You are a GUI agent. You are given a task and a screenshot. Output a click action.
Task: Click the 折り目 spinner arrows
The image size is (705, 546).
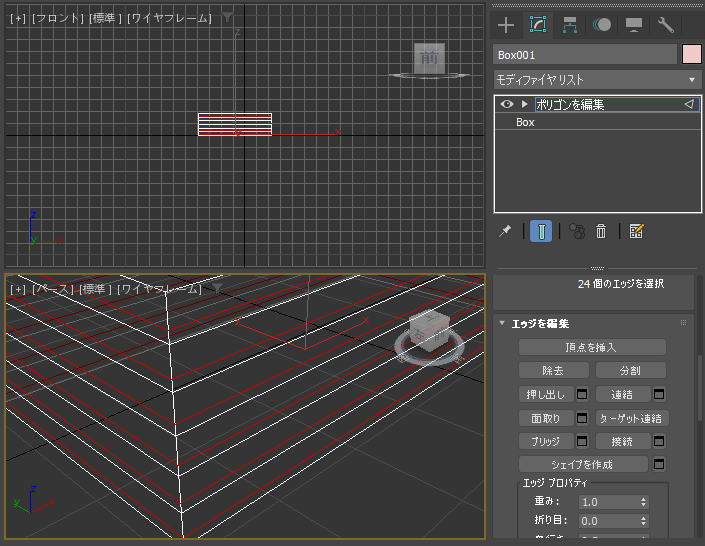[x=644, y=521]
